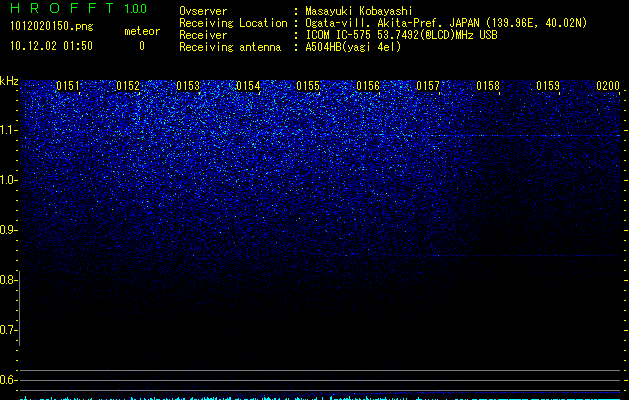Click the kHz axis unit label
The width and height of the screenshot is (629, 400).
click(9, 81)
